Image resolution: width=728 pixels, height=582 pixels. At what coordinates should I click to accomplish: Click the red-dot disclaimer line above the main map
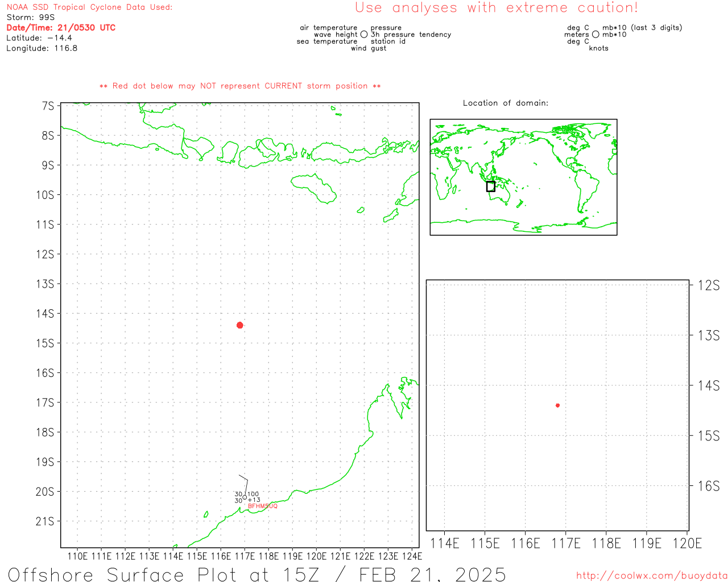coord(240,86)
